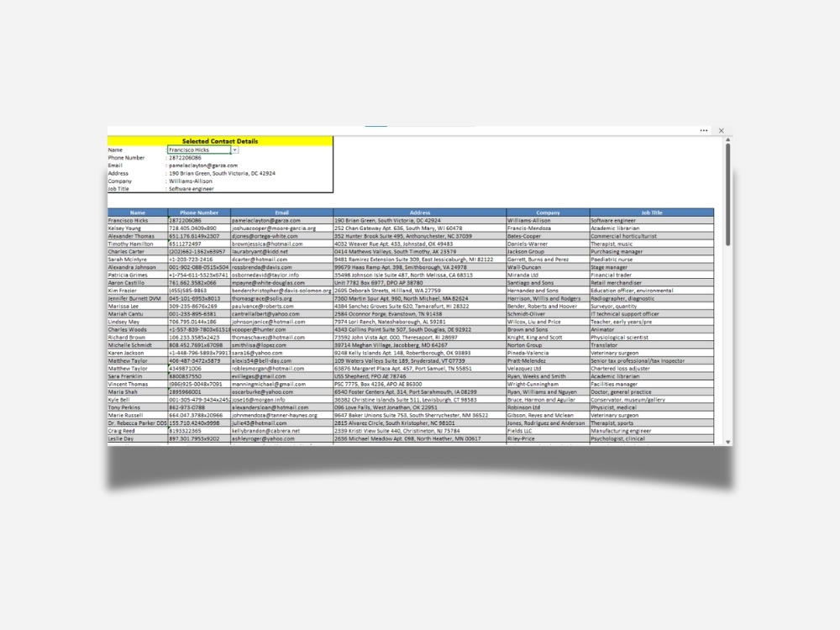This screenshot has height=630, width=840.
Task: Click the Commercial horticulturist job title cell
Action: pos(652,236)
